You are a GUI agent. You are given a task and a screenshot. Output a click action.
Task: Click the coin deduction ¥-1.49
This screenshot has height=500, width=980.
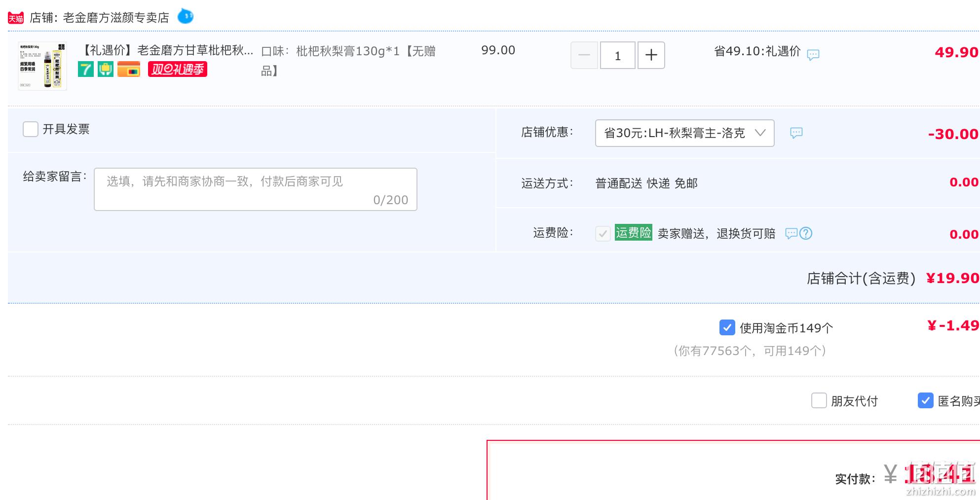(953, 325)
